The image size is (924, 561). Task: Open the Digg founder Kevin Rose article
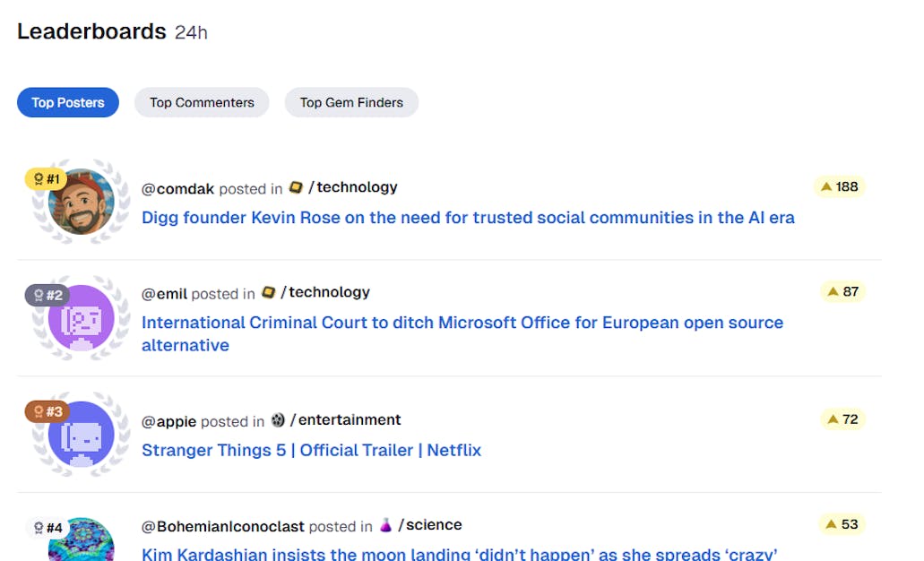(468, 218)
